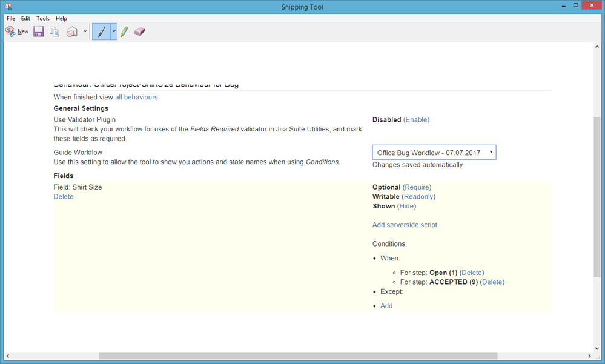Open the Help menu

point(61,18)
